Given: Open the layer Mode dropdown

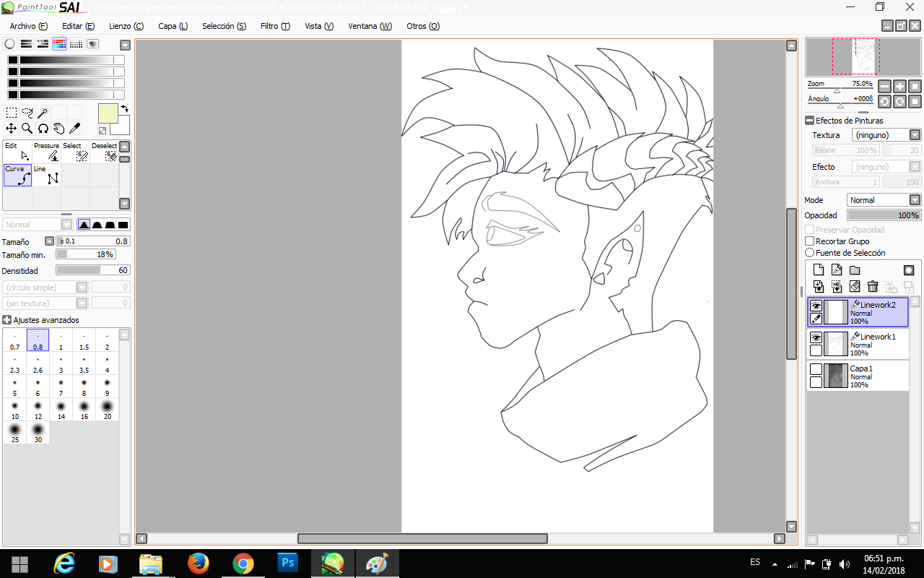Looking at the screenshot, I should pyautogui.click(x=884, y=200).
